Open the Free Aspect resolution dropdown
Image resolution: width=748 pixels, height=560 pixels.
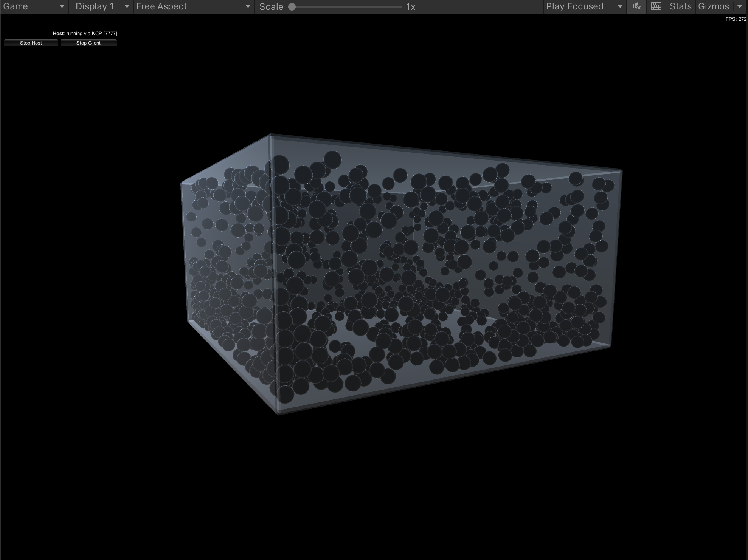click(193, 6)
